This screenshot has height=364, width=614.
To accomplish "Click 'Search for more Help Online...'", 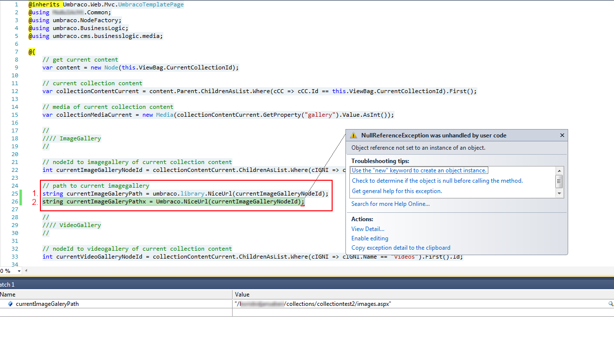I will [390, 204].
